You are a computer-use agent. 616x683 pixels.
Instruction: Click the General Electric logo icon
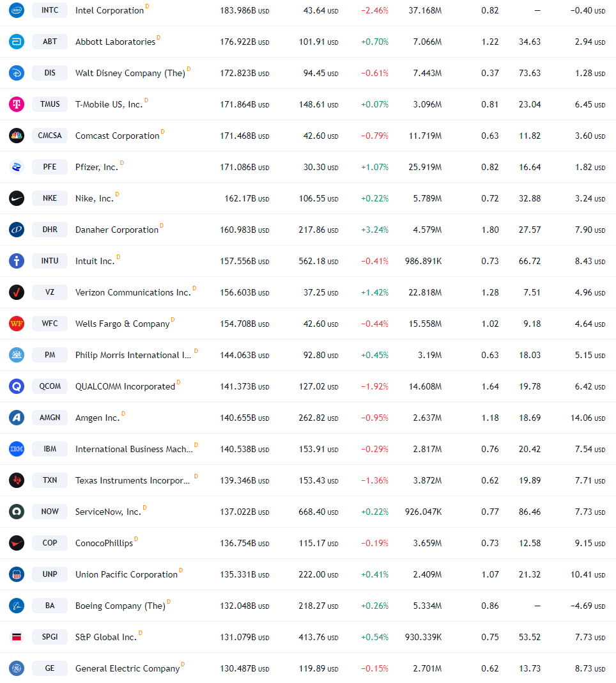click(17, 669)
